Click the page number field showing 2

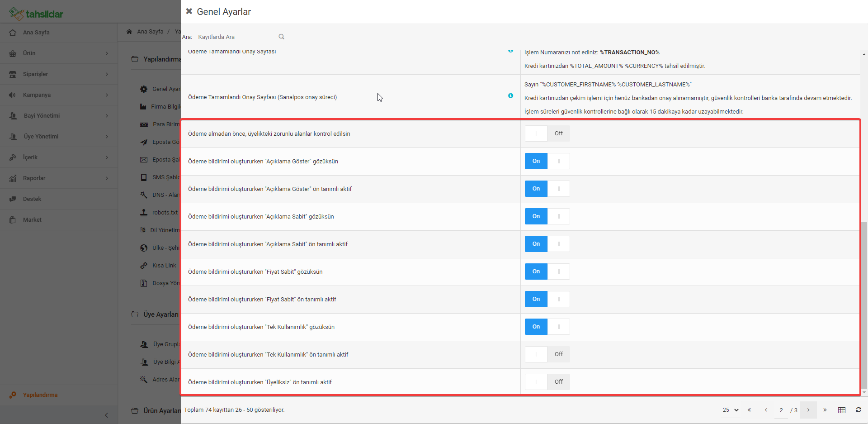point(781,410)
